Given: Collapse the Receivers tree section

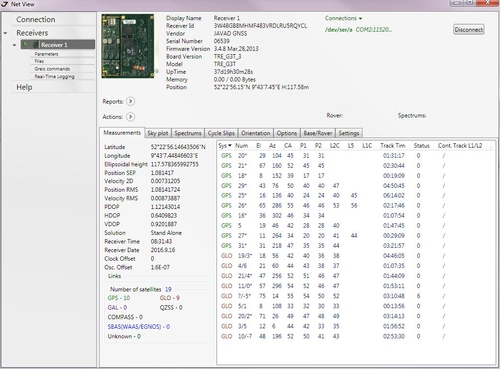Looking at the screenshot, I should click(x=5, y=33).
